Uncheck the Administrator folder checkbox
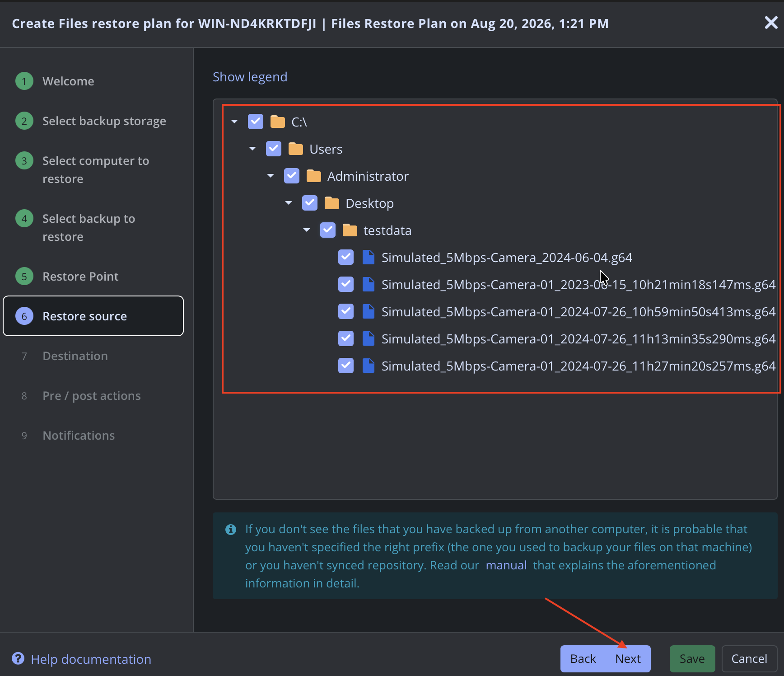784x676 pixels. coord(292,176)
